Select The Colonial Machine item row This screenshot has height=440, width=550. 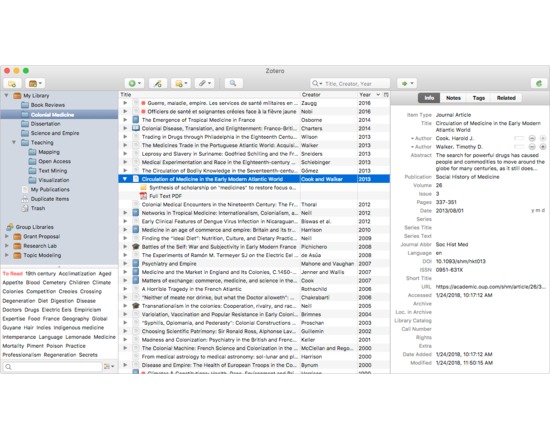pyautogui.click(x=254, y=348)
